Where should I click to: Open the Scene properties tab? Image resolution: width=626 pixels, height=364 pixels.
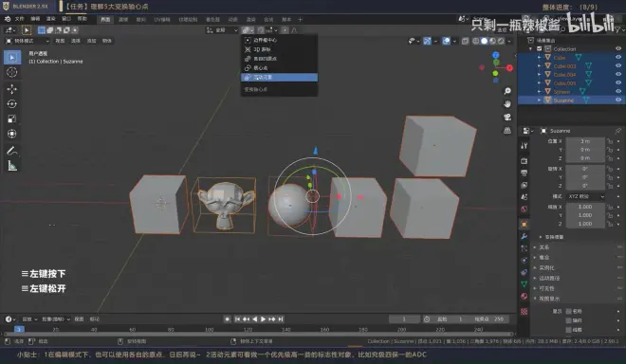click(x=525, y=197)
